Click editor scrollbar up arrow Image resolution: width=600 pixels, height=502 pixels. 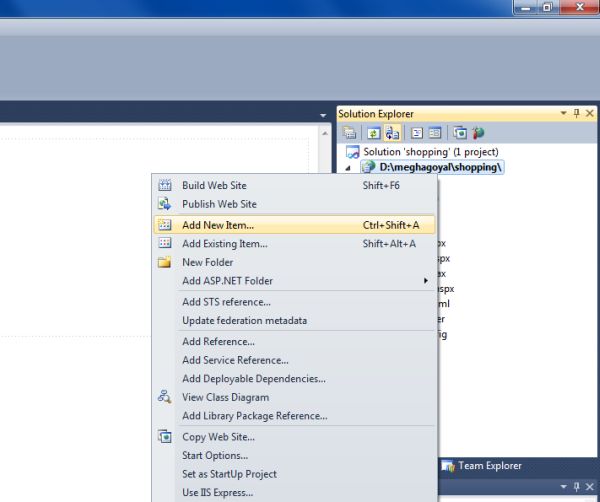(x=325, y=134)
